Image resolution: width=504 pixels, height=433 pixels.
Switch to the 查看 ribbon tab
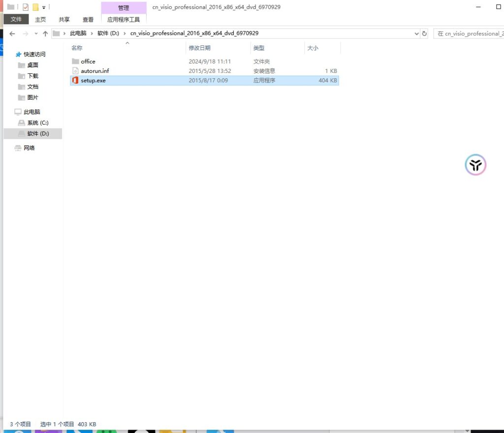pos(88,20)
